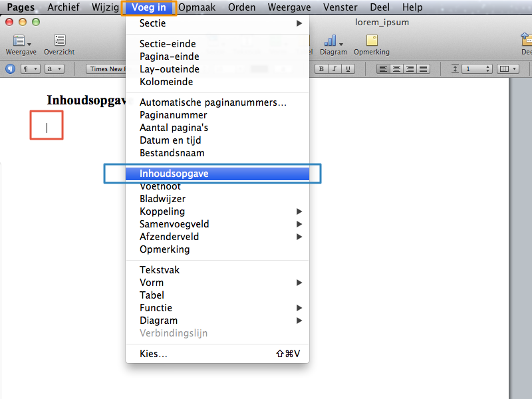Choose Kies… menu item

tap(217, 354)
